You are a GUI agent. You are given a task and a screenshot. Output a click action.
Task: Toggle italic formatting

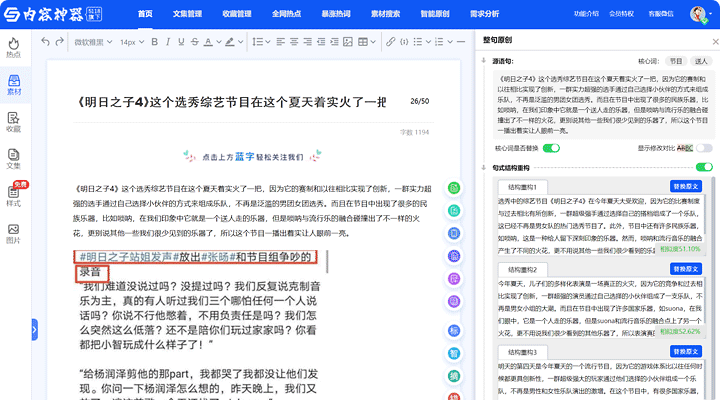click(168, 42)
